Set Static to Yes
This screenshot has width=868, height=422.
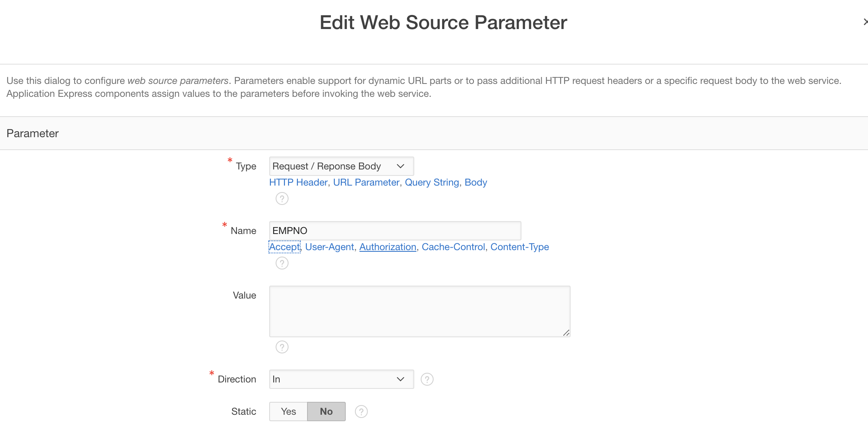289,412
